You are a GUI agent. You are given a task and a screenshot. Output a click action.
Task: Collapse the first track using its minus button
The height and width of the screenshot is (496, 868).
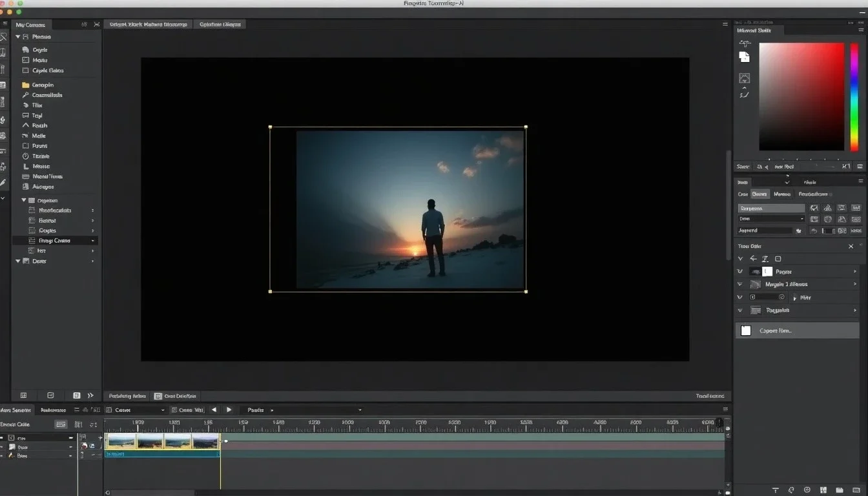pyautogui.click(x=71, y=437)
